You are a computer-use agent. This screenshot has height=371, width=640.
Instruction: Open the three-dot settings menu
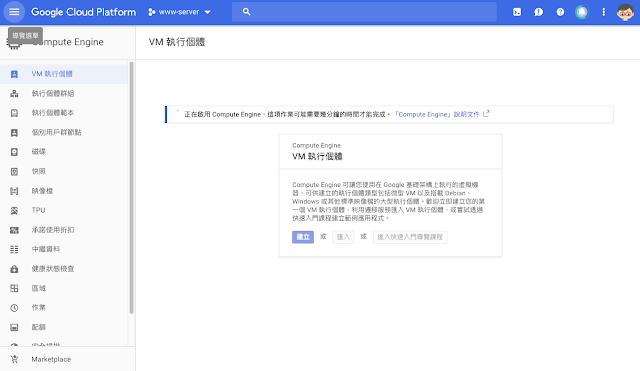click(603, 12)
